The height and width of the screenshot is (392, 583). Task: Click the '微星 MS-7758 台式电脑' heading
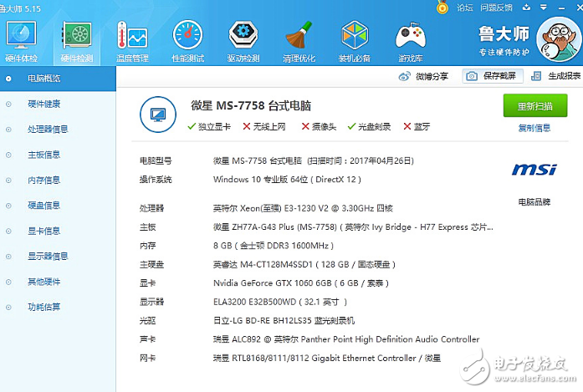251,106
